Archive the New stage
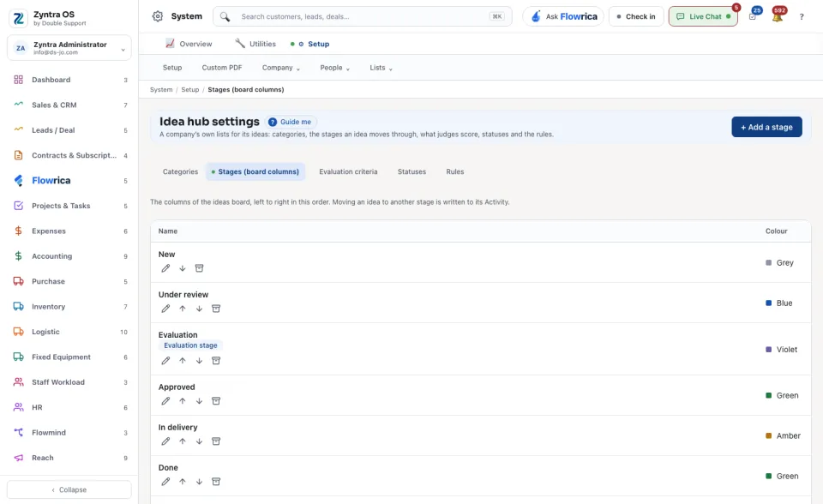 point(199,268)
